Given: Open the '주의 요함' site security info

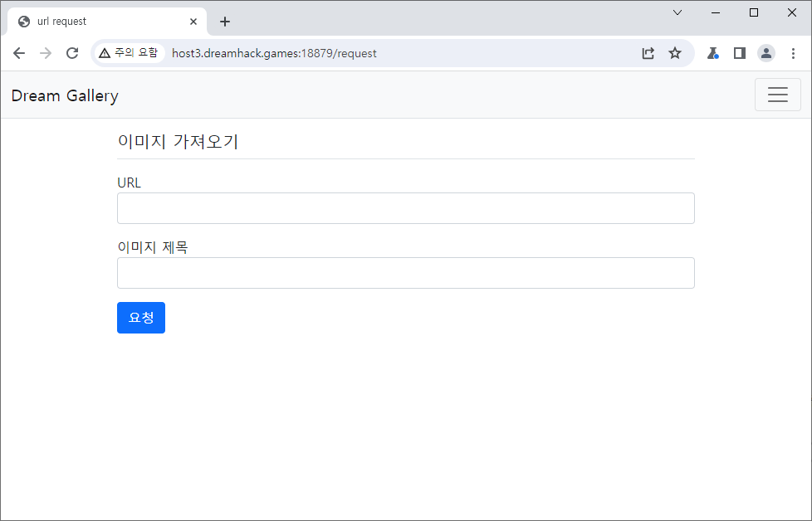Looking at the screenshot, I should (x=128, y=53).
